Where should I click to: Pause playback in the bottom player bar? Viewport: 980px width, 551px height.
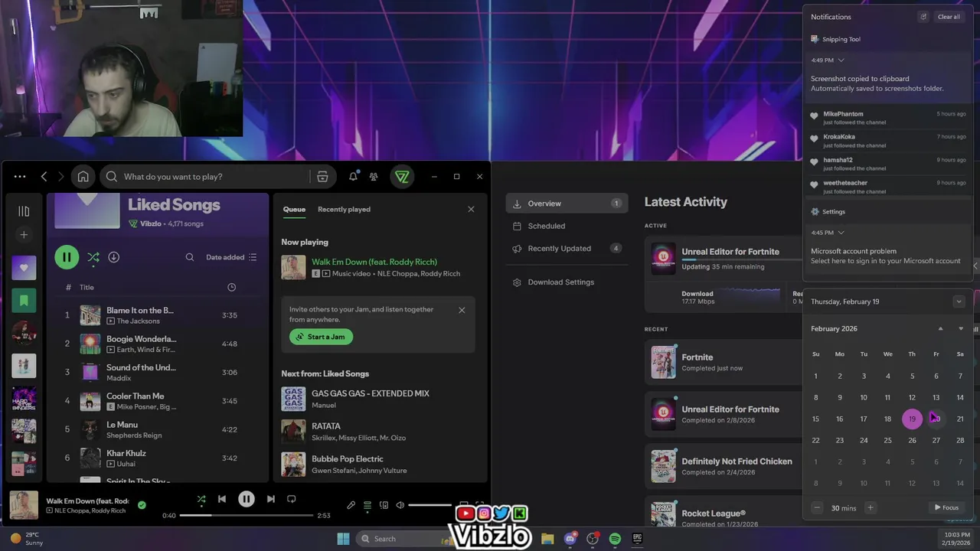pos(247,499)
